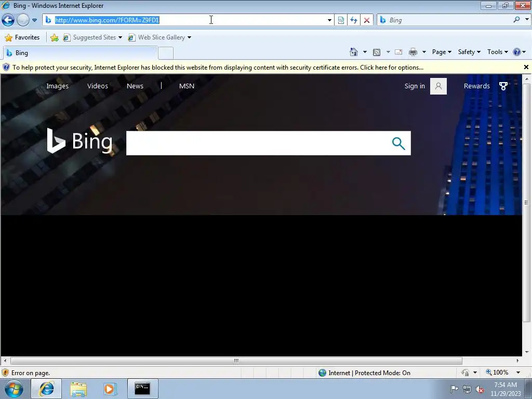
Task: Refresh the page with the Refresh icon
Action: click(x=353, y=20)
